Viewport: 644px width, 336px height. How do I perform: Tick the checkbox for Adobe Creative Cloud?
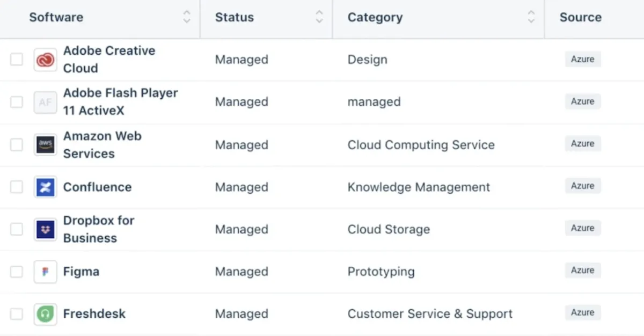pos(17,60)
